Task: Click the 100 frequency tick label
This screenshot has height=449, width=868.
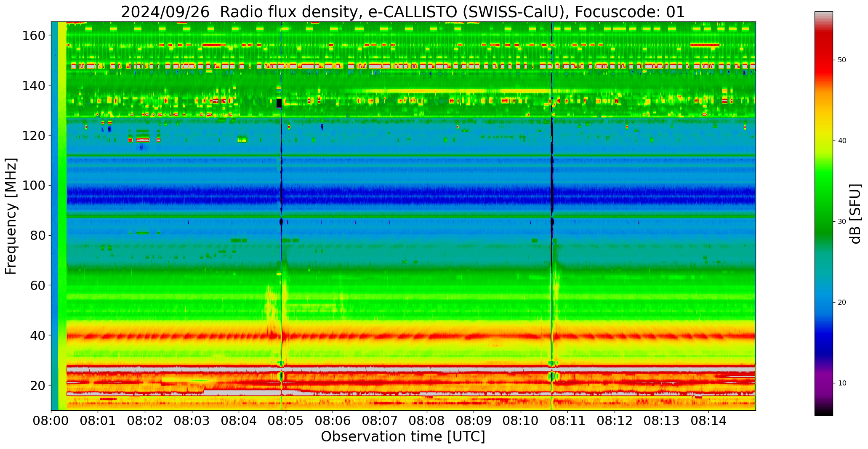Action: tap(33, 186)
